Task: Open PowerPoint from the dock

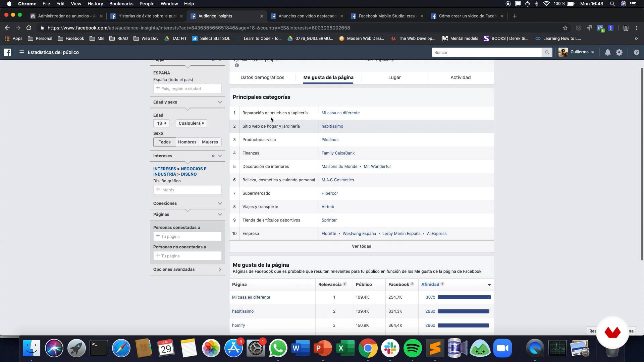Action: [x=323, y=348]
